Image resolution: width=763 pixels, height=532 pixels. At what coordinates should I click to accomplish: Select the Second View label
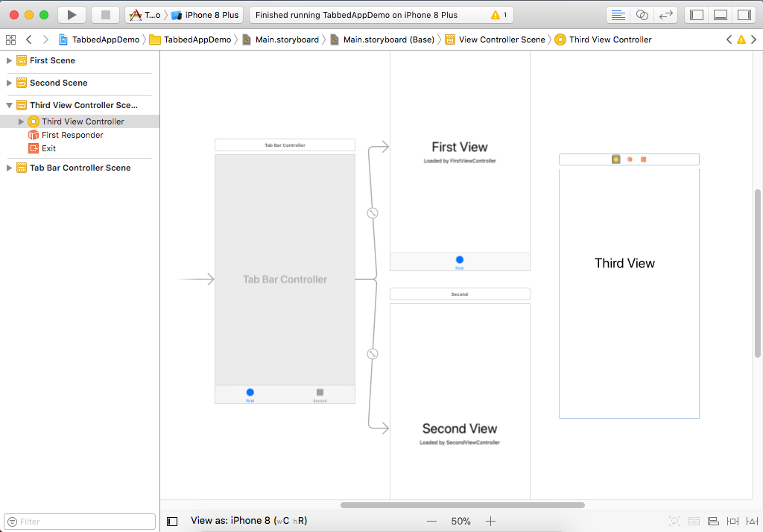pyautogui.click(x=460, y=429)
